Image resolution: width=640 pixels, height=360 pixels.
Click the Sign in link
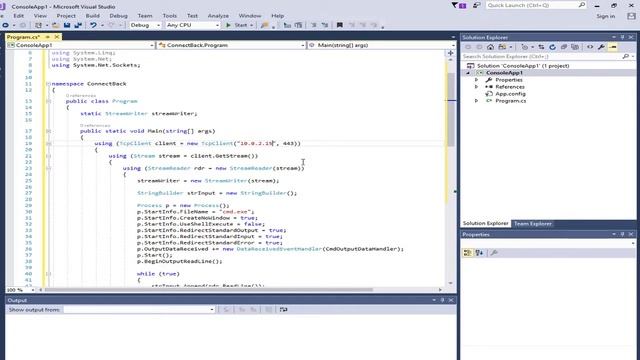(x=606, y=16)
